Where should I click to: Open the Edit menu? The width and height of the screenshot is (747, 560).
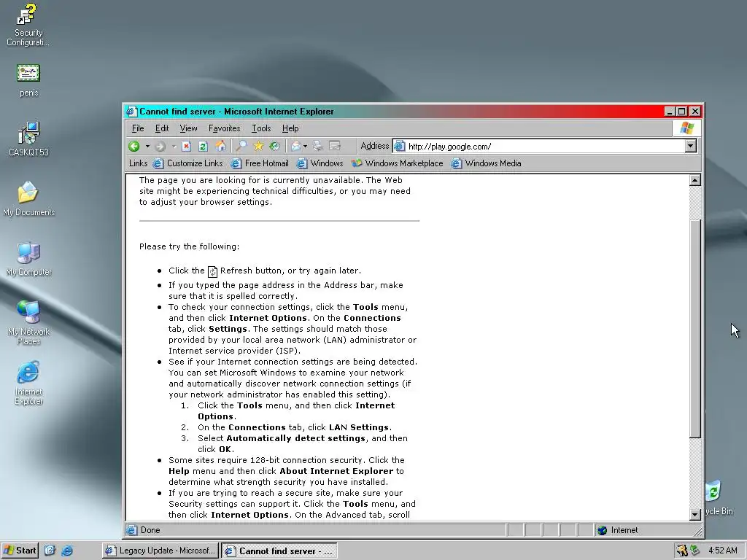(x=162, y=128)
